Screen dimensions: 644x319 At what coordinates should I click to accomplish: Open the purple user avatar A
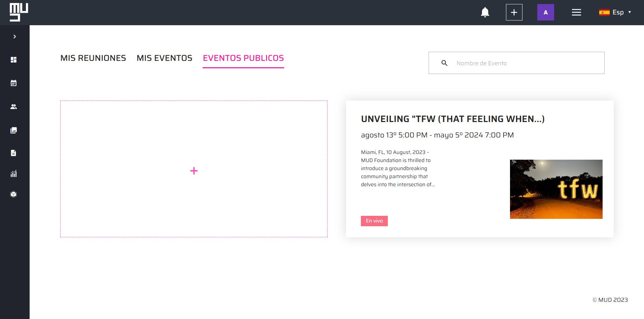[x=545, y=12]
